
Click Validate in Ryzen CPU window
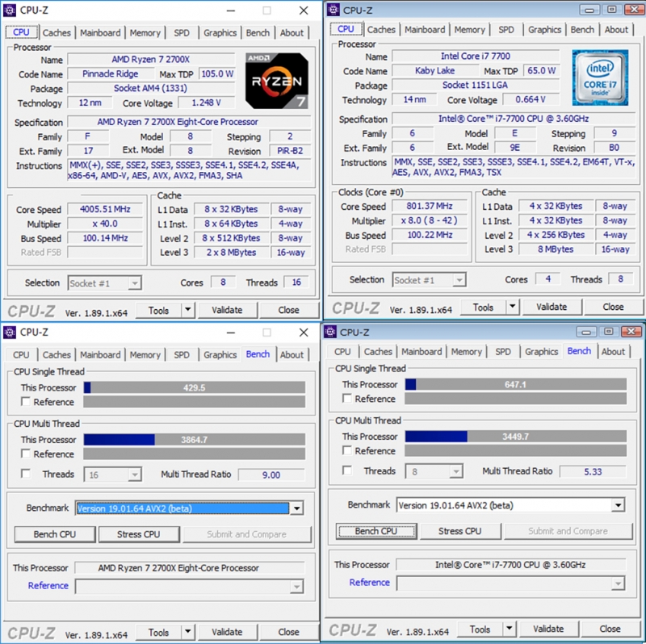click(228, 310)
